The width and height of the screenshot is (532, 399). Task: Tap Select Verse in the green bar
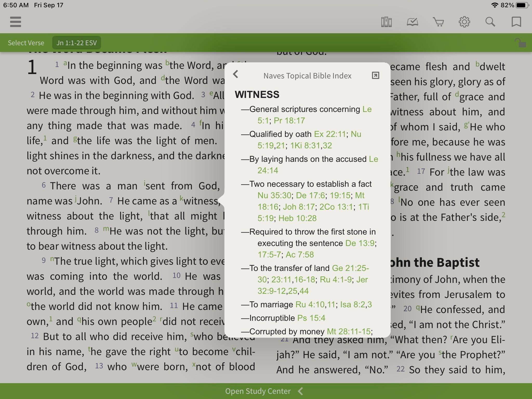tap(26, 43)
